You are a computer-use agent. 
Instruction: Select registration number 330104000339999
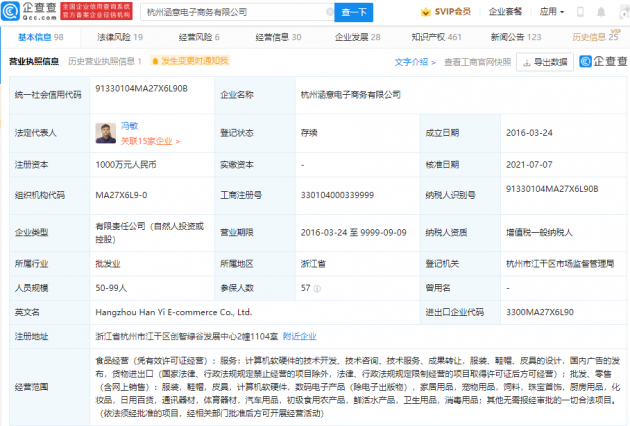coord(337,195)
